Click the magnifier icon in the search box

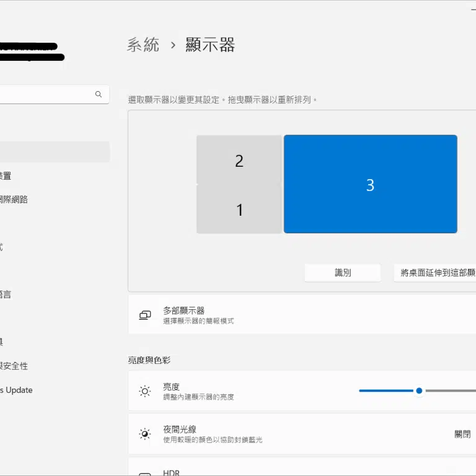pyautogui.click(x=98, y=94)
